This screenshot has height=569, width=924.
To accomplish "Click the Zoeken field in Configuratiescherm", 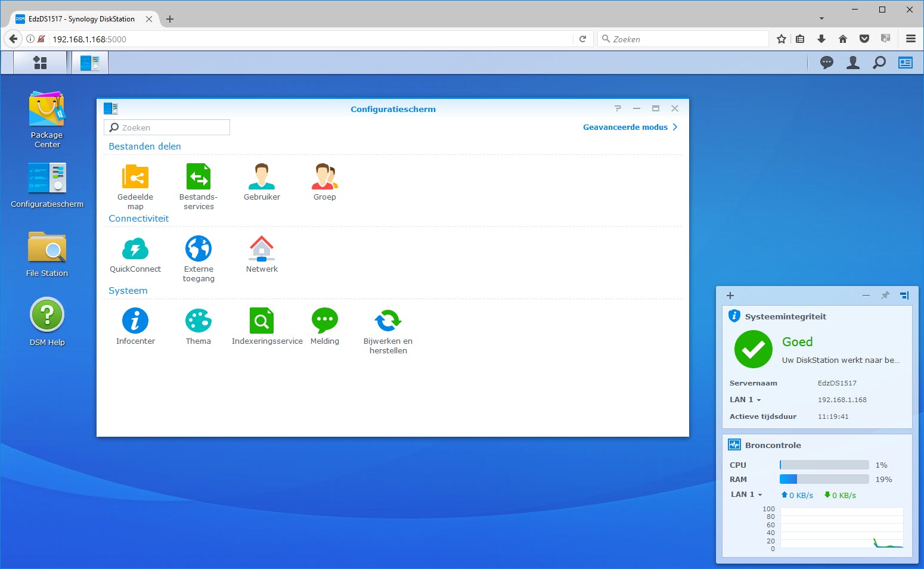I will pyautogui.click(x=167, y=128).
